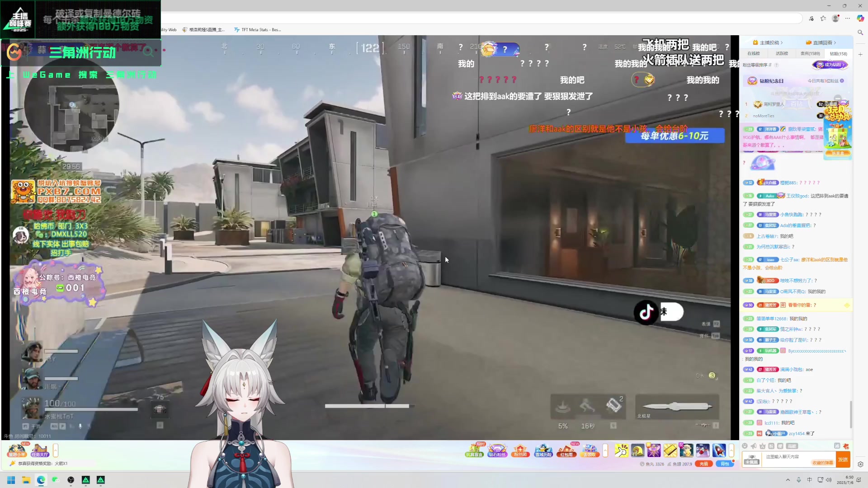This screenshot has height=488, width=868.
Task: Click chat scrollbar in message list
Action: coord(851,414)
